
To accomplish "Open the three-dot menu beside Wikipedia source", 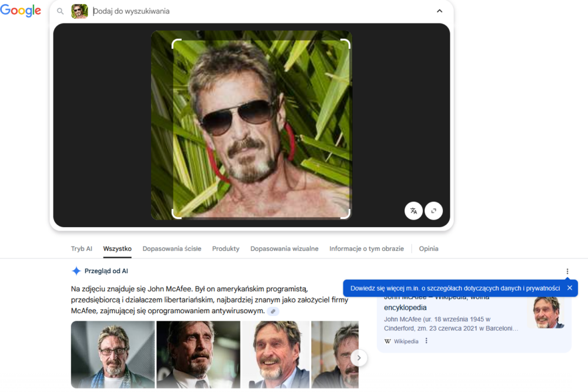I will (426, 341).
